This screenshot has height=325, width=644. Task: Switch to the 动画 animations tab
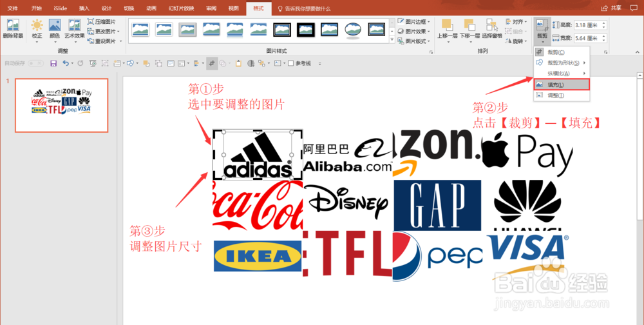pos(151,8)
